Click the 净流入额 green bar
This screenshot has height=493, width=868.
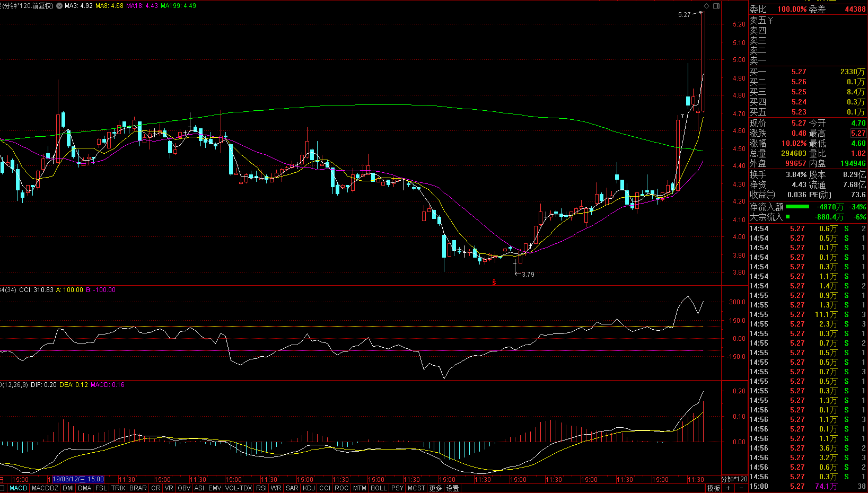coord(797,207)
